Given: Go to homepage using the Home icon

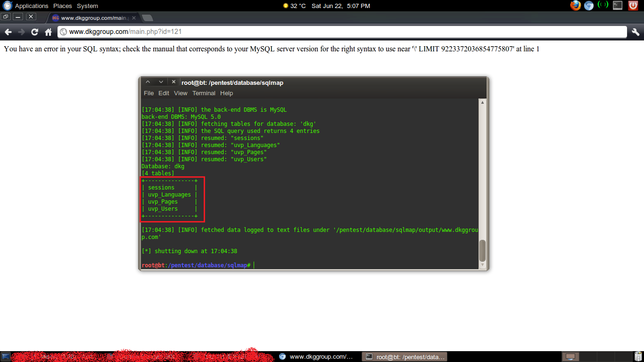Looking at the screenshot, I should point(49,32).
